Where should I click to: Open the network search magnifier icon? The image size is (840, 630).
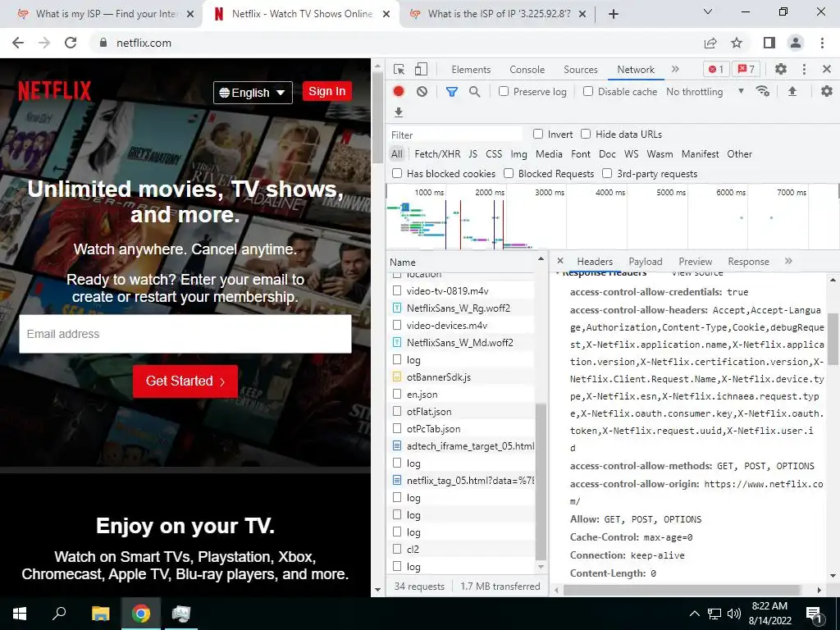coord(475,92)
